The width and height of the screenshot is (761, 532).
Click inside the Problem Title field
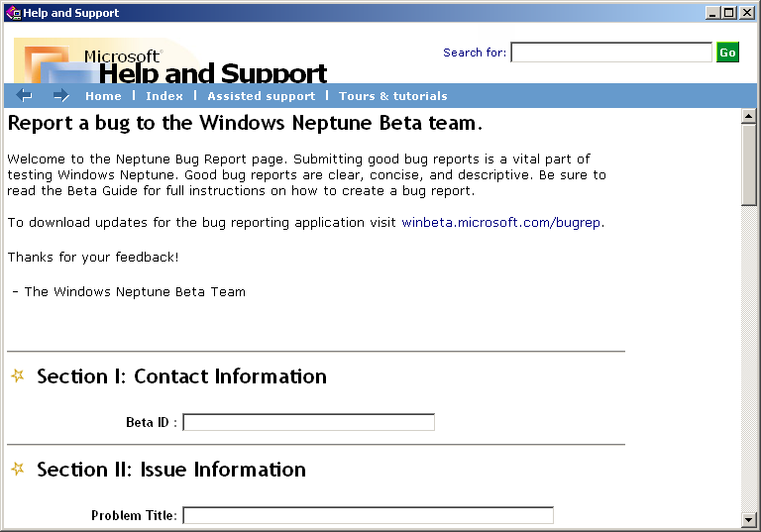[x=368, y=515]
